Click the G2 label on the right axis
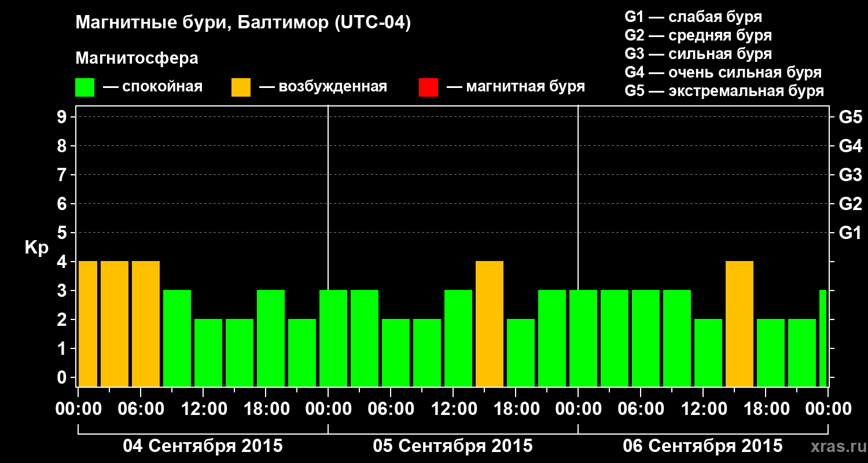The width and height of the screenshot is (868, 463). tap(851, 204)
